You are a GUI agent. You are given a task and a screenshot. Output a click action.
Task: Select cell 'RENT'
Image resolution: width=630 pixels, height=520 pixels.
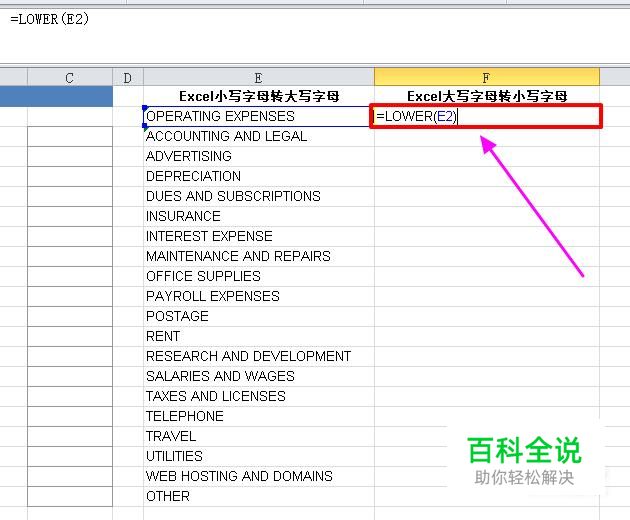pyautogui.click(x=259, y=336)
